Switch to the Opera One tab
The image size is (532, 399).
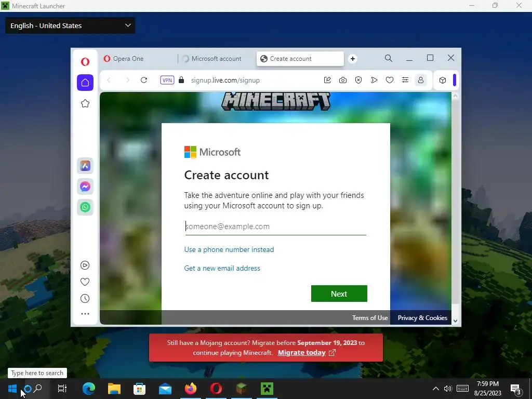pos(139,59)
